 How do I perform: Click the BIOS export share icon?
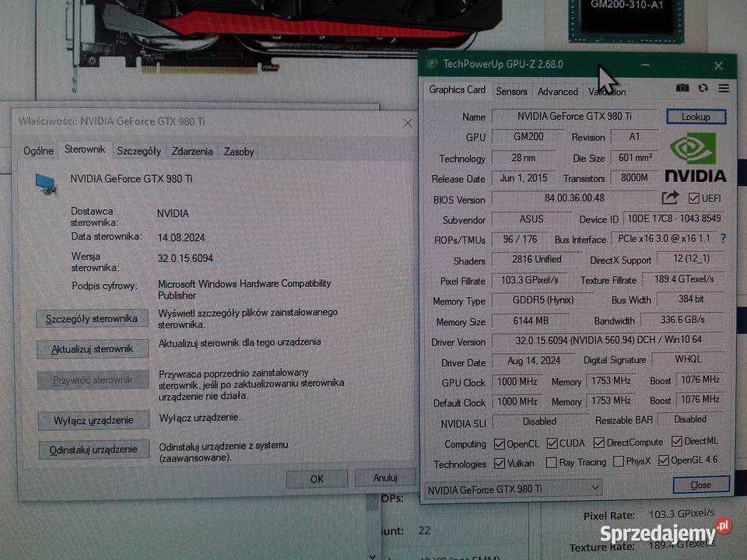[x=670, y=198]
